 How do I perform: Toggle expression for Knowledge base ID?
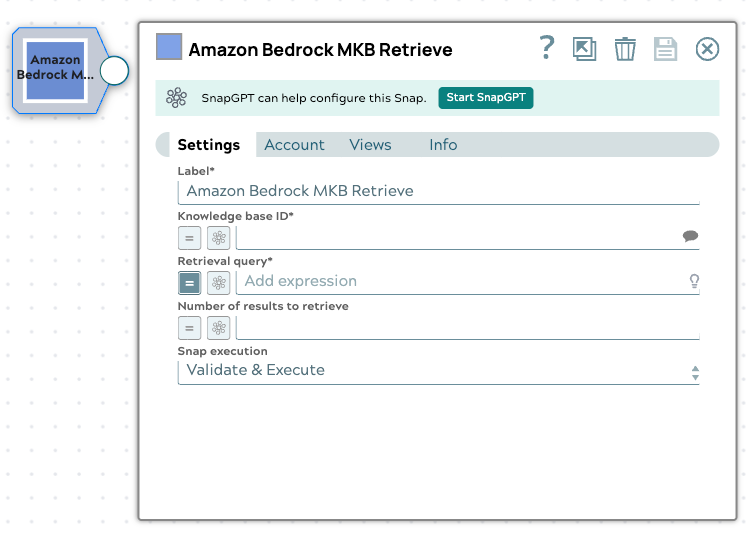(189, 238)
